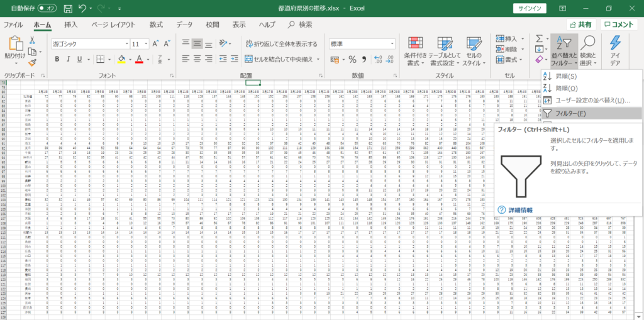Align text left
Image resolution: width=644 pixels, height=320 pixels.
click(x=186, y=59)
